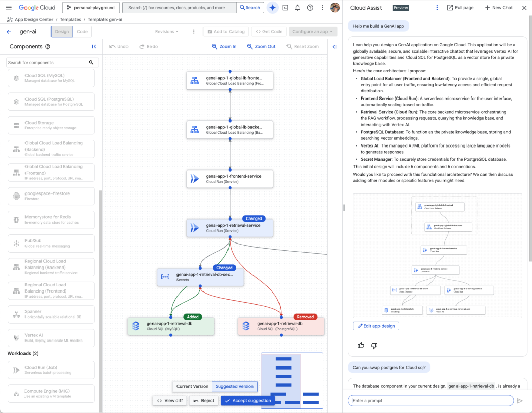
Task: Open the Google Cloud navigation menu
Action: (9, 8)
